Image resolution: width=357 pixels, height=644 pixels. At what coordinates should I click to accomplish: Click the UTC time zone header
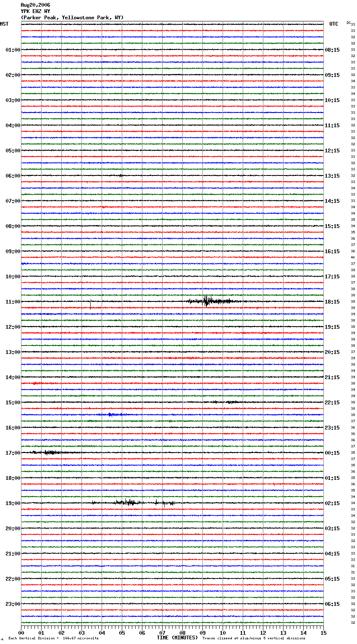coord(334,24)
